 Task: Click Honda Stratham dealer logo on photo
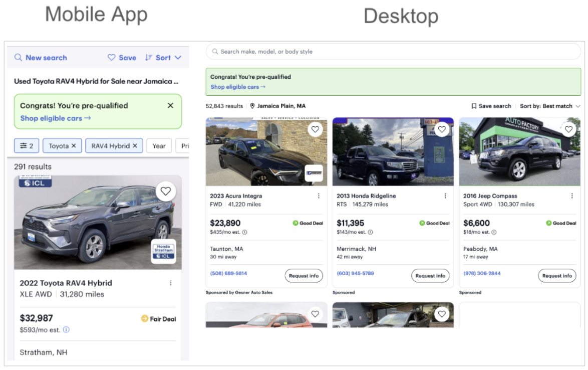[163, 251]
